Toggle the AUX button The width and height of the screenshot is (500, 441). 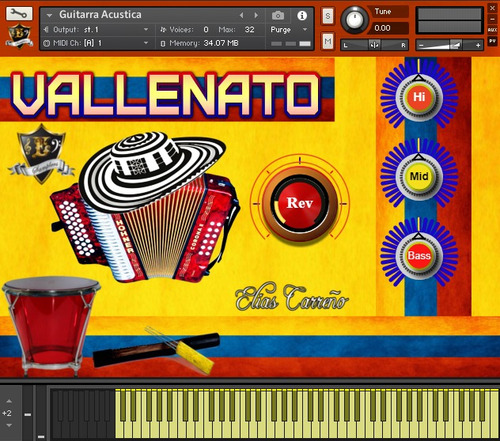492,30
